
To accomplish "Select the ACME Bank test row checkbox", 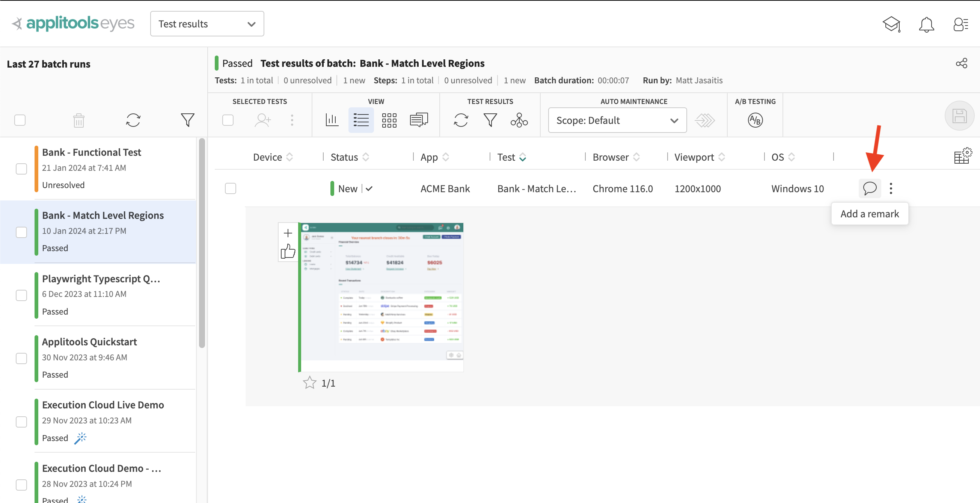I will [231, 188].
